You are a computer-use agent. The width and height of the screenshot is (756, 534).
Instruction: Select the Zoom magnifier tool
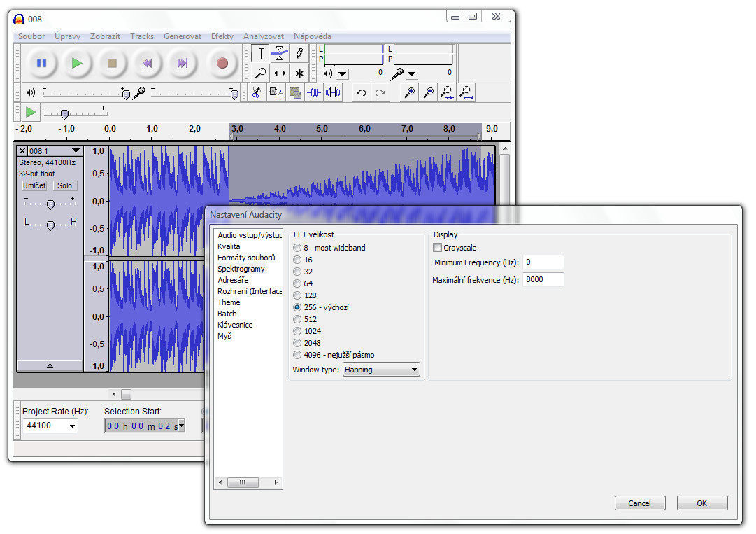pyautogui.click(x=261, y=73)
